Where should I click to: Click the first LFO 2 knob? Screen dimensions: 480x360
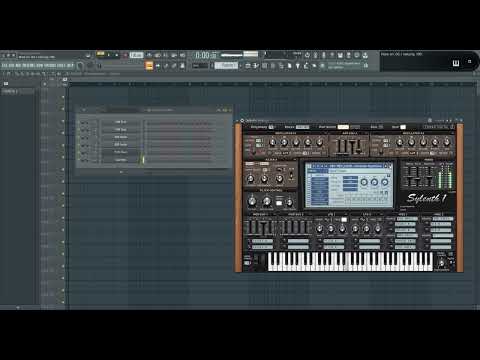355,228
